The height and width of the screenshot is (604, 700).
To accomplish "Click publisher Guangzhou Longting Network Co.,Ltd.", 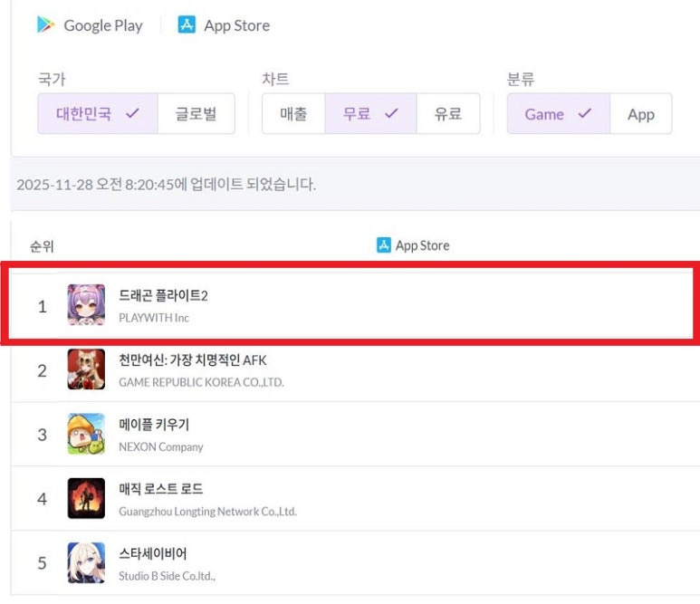I will point(207,511).
